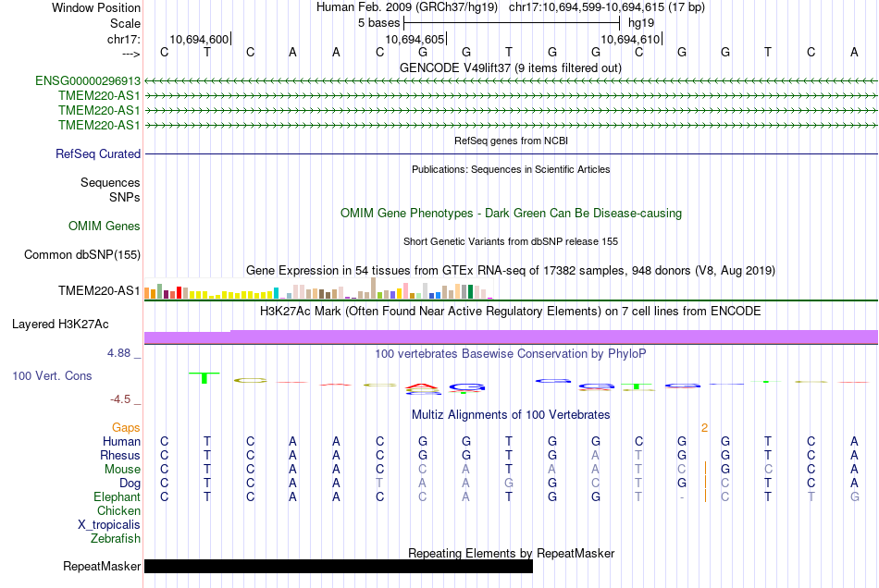Click the TMEM220-AS1 label beside GTEx bar chart

pos(99,290)
